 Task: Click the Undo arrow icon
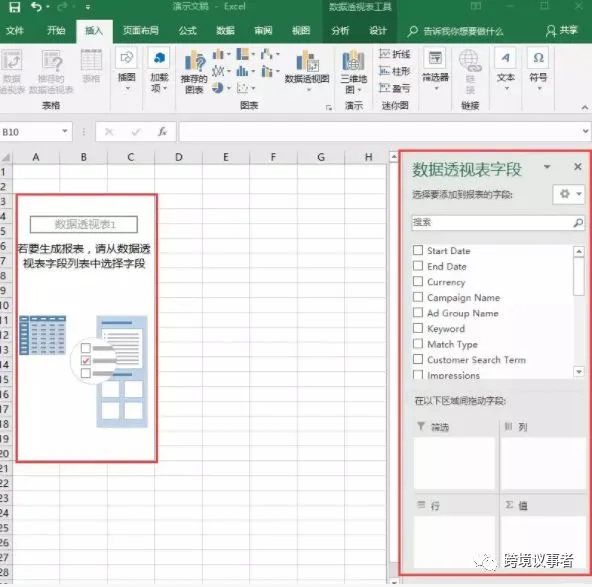pyautogui.click(x=37, y=7)
